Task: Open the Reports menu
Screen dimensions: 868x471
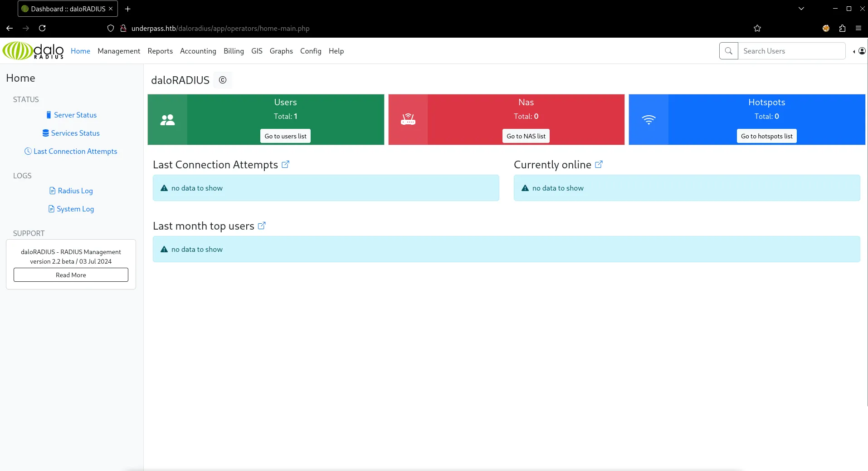Action: coord(160,51)
